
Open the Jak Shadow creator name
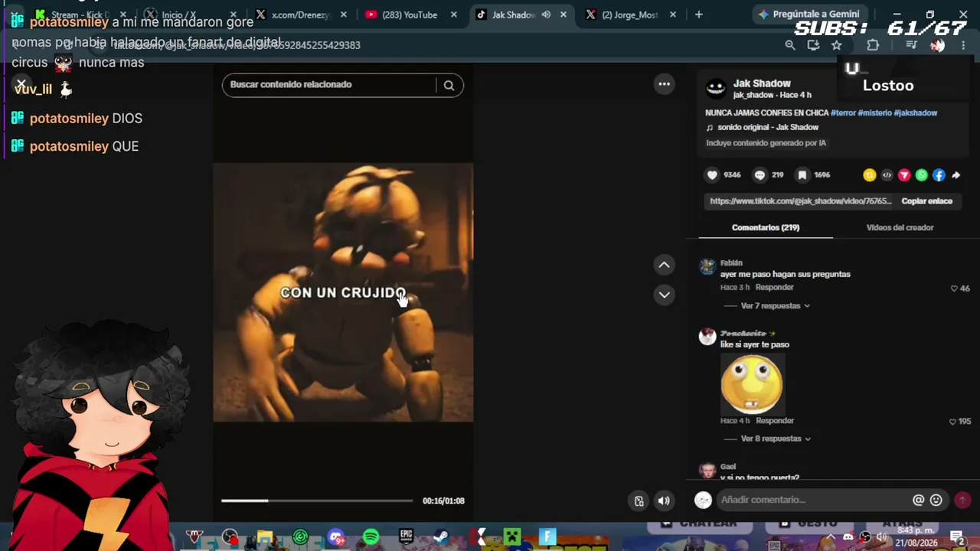click(762, 83)
